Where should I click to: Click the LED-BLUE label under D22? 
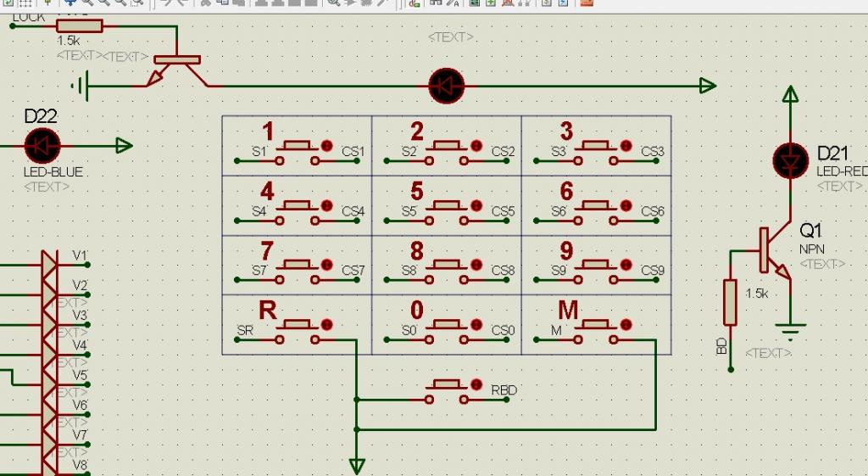pos(53,171)
